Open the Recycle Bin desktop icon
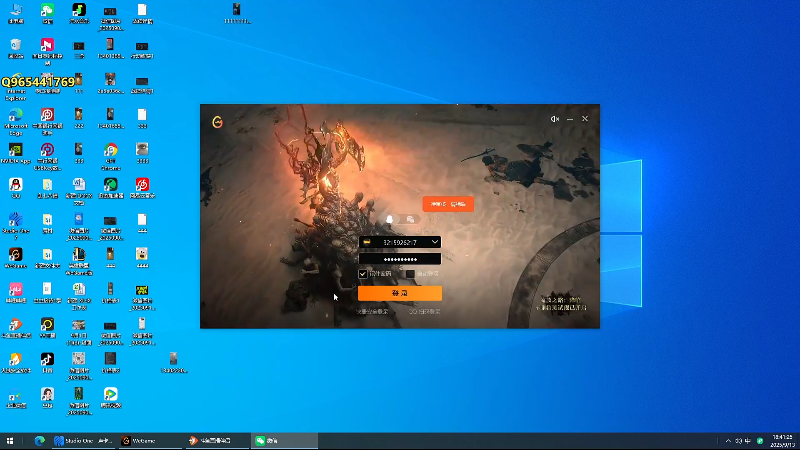The width and height of the screenshot is (800, 450). point(16,48)
